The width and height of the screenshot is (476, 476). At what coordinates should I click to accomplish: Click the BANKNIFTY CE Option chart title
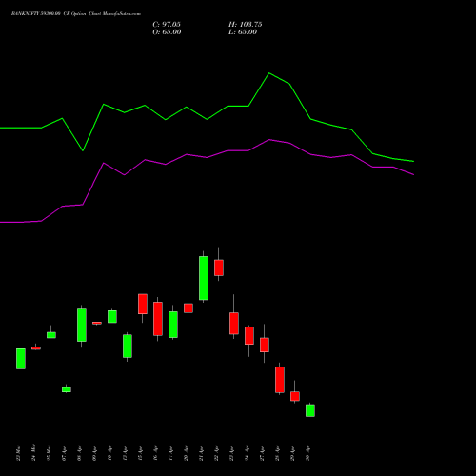click(76, 14)
